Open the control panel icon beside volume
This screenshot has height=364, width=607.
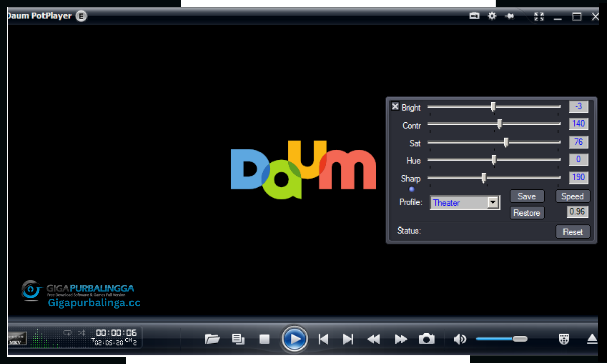point(564,339)
